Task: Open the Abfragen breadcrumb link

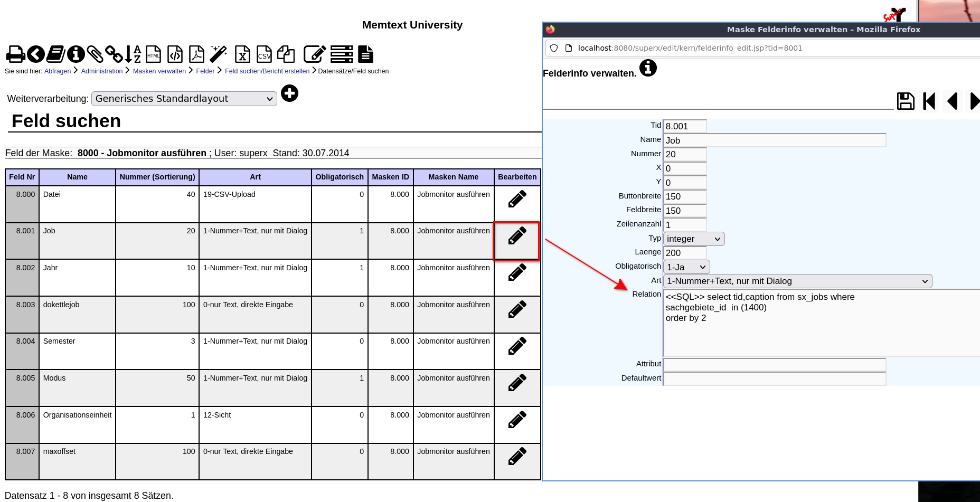Action: click(x=58, y=71)
